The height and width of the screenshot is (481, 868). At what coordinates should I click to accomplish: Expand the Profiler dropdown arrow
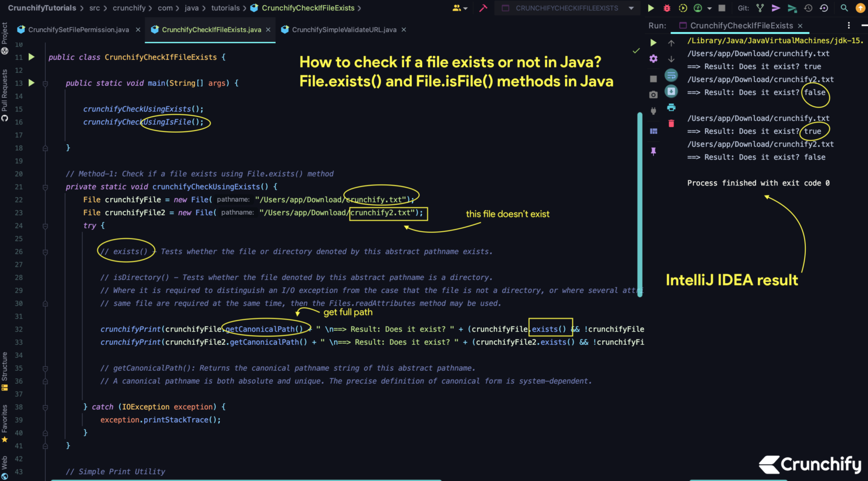coord(709,8)
